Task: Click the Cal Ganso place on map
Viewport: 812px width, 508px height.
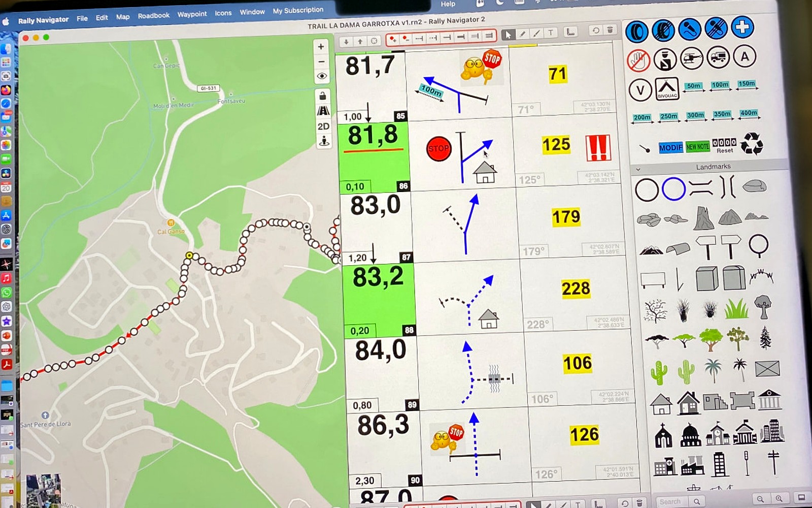Action: point(171,228)
